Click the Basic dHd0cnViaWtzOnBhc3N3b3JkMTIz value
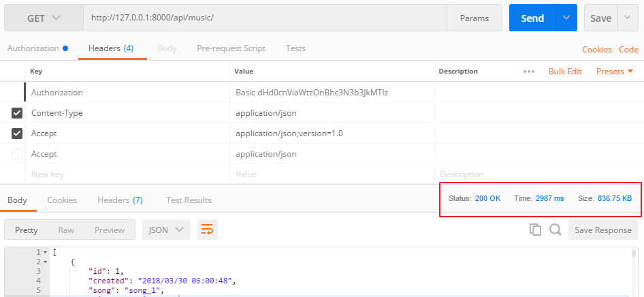Screen dimensions: 644x297 (312, 93)
